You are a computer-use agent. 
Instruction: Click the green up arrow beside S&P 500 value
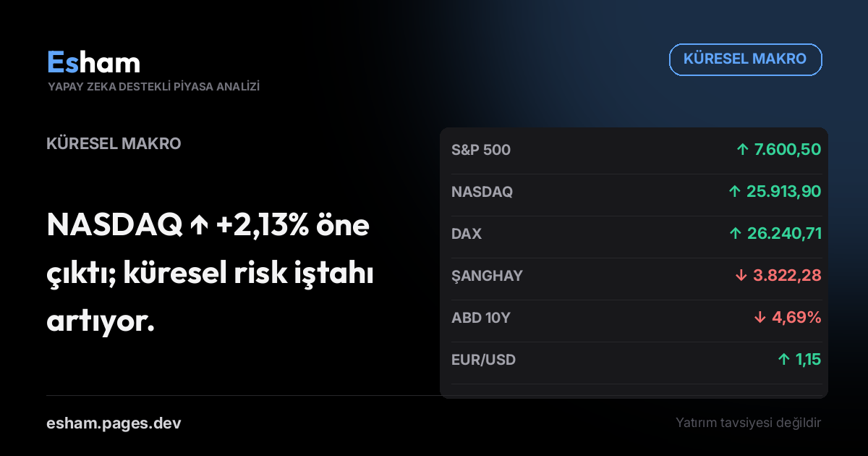coord(742,150)
